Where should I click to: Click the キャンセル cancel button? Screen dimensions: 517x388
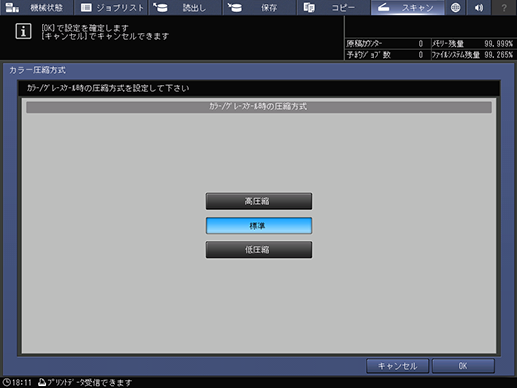pos(397,366)
